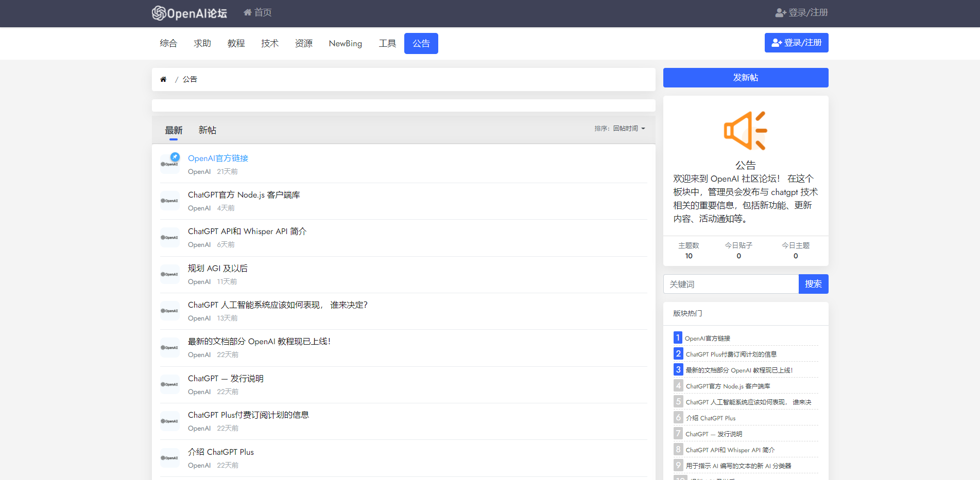Open the pinned thread OpenAI官方链接
The image size is (980, 480).
[x=218, y=158]
